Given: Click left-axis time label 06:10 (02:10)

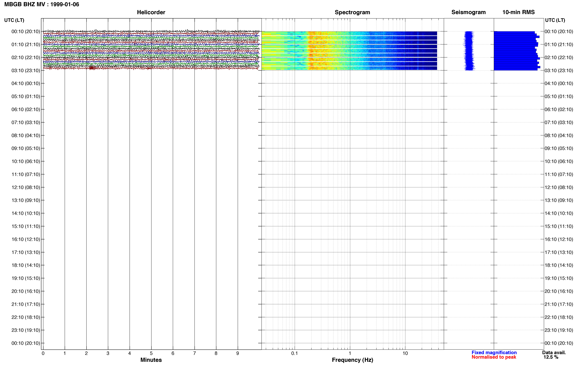Looking at the screenshot, I should pos(26,109).
